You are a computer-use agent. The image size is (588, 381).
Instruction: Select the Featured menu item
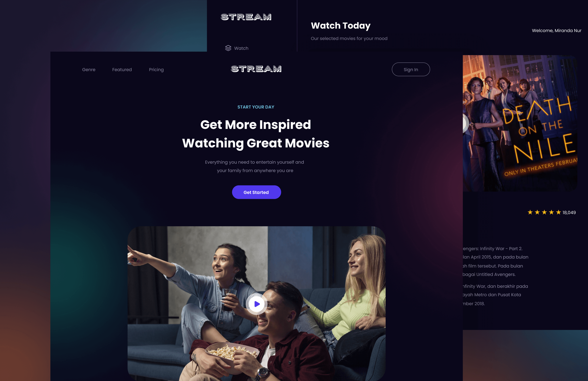[x=122, y=69]
